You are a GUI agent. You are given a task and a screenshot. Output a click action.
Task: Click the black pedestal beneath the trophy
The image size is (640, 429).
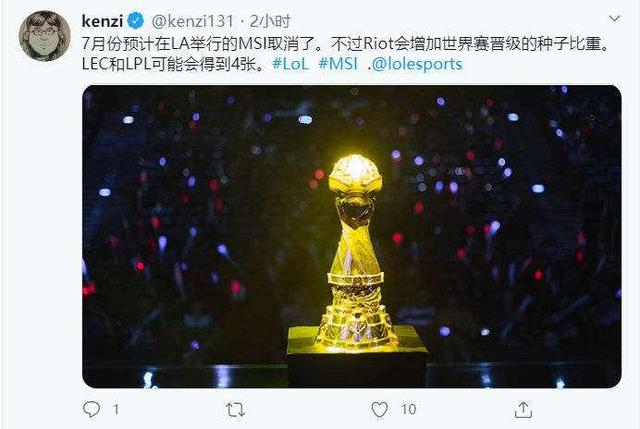point(356,356)
